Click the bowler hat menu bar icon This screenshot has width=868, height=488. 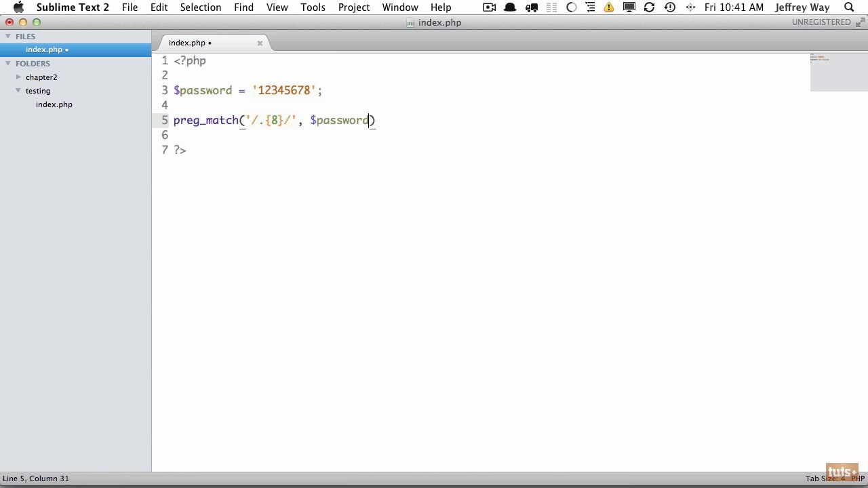click(510, 7)
